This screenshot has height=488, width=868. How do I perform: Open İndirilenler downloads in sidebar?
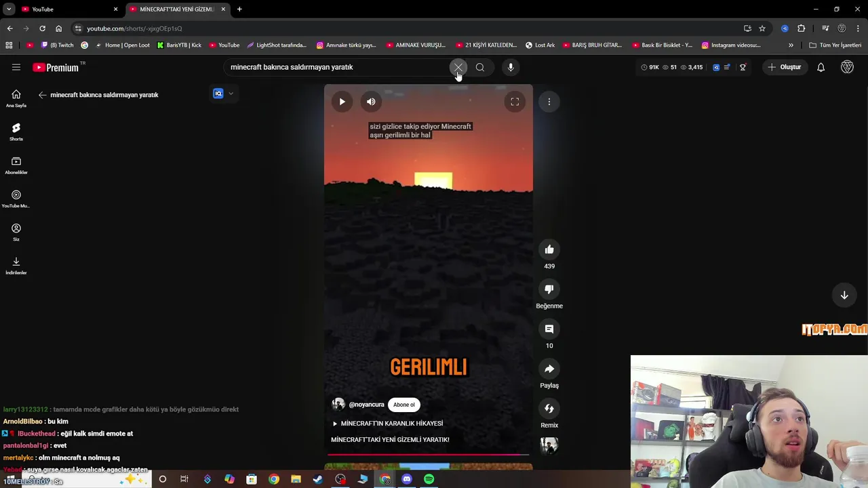[x=16, y=265]
